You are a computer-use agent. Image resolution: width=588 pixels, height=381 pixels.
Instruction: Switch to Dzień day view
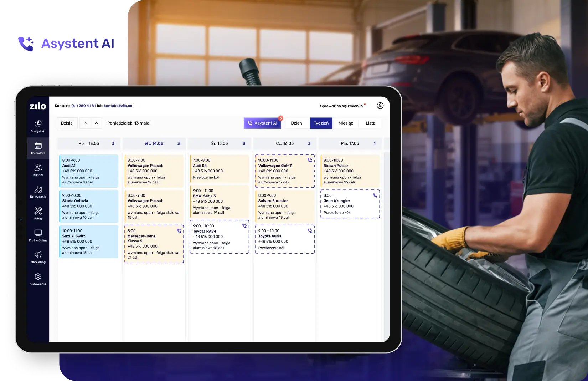(296, 123)
